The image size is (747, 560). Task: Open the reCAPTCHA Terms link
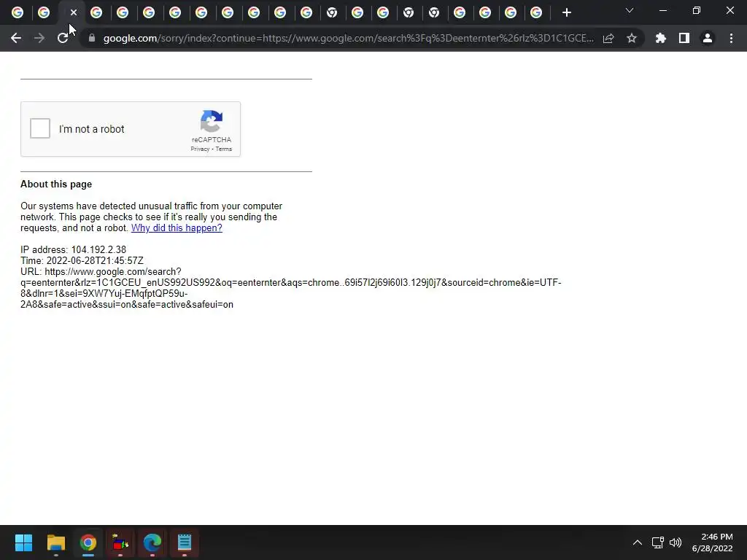click(x=223, y=149)
